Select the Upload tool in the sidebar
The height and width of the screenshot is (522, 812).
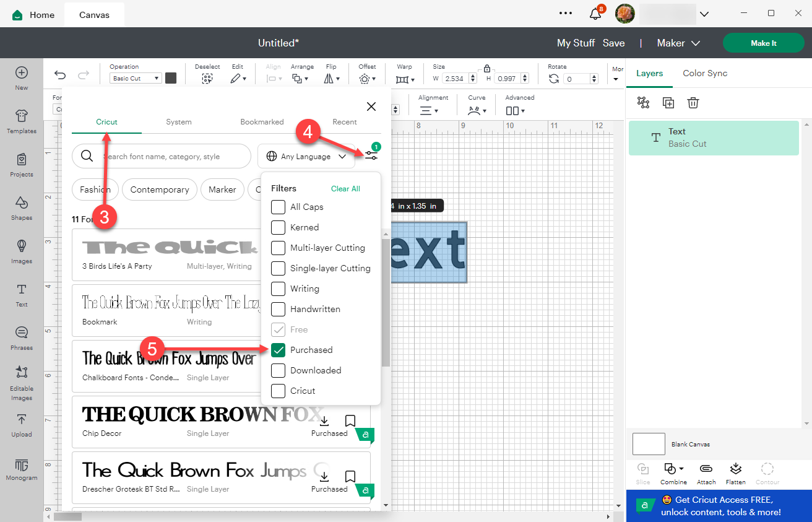(x=21, y=425)
